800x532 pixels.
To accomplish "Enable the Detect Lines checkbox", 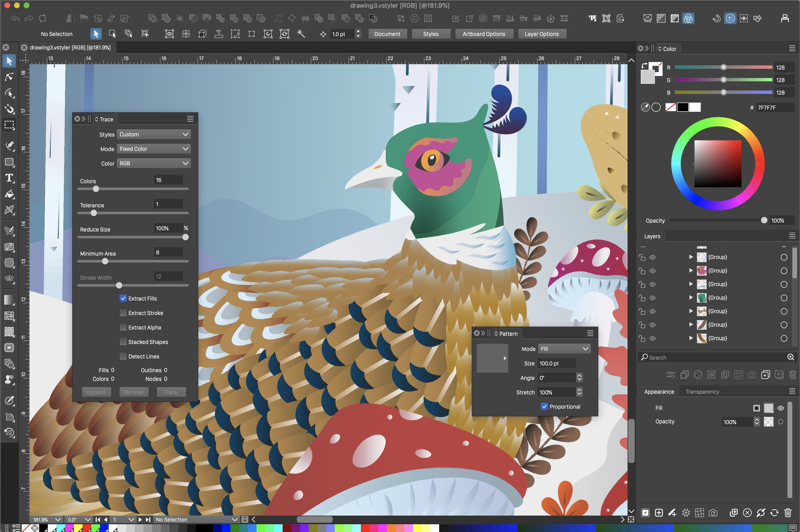I will click(x=123, y=356).
